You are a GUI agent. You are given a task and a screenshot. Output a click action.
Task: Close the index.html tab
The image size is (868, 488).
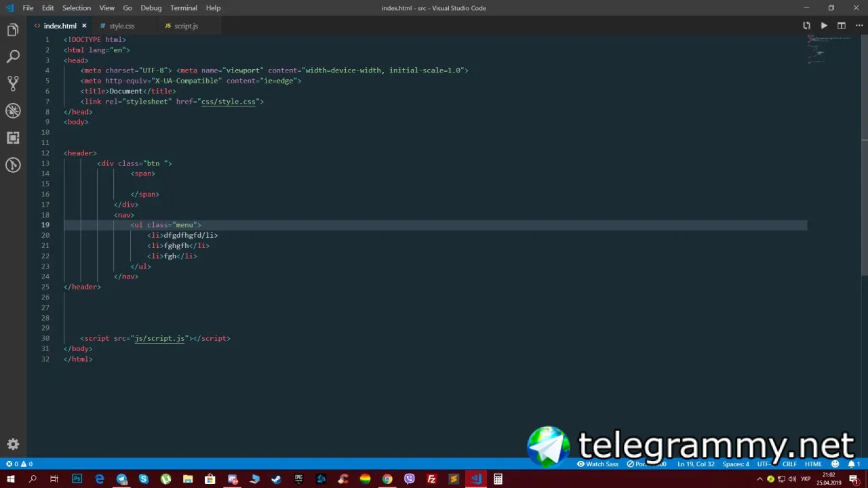tap(84, 26)
